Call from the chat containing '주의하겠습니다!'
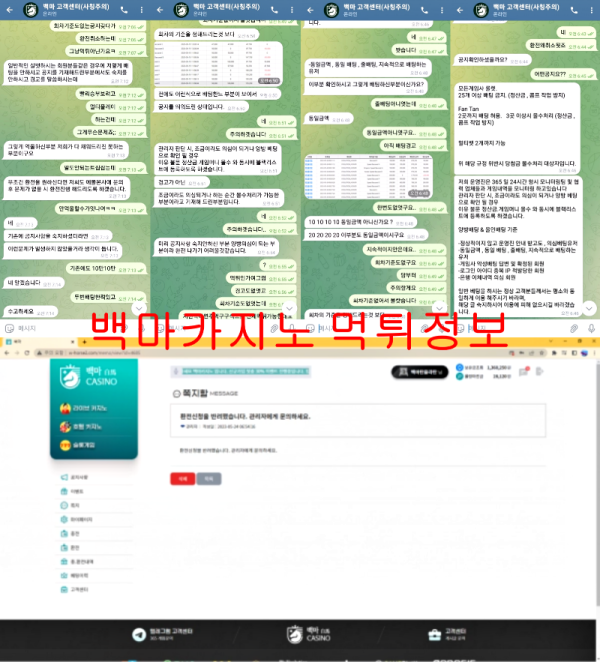The image size is (600, 662). click(x=274, y=10)
